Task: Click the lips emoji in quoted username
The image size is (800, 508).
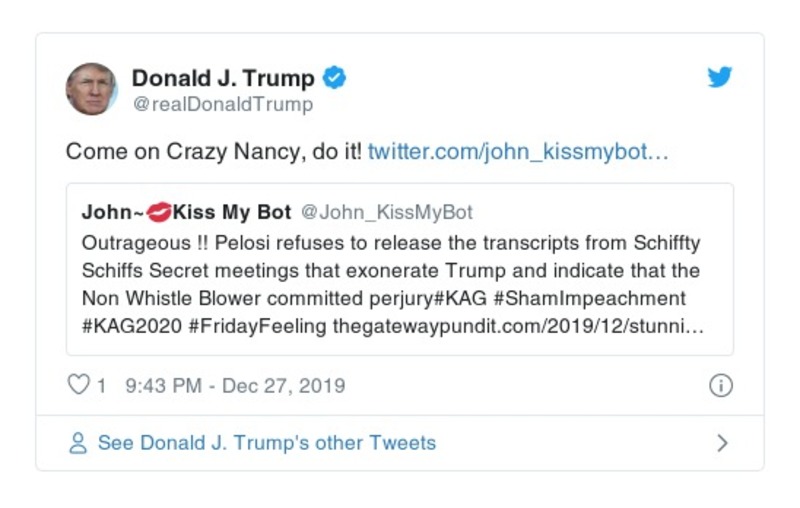Action: (159, 212)
